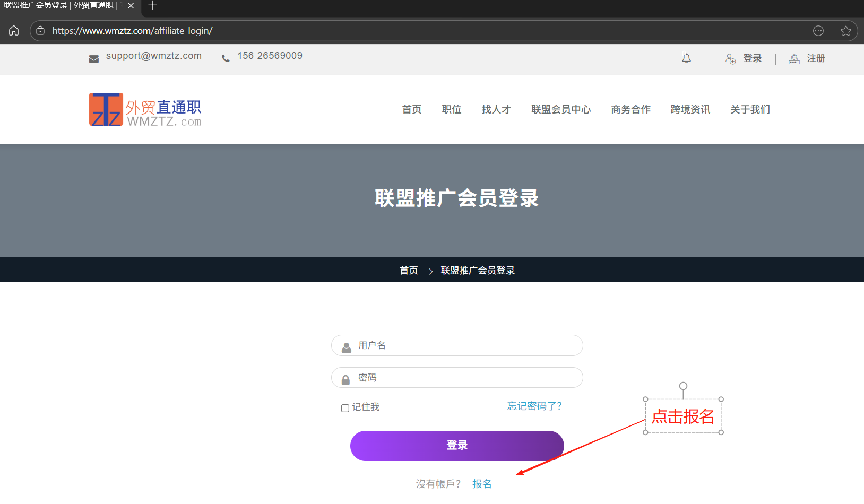Click the phone icon beside 156 26569009
The image size is (864, 504).
point(226,57)
